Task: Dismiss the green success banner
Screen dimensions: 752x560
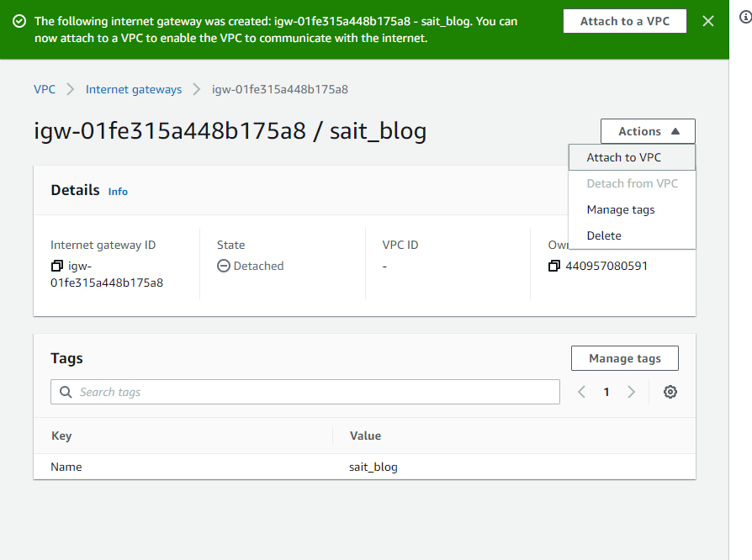Action: [x=708, y=21]
